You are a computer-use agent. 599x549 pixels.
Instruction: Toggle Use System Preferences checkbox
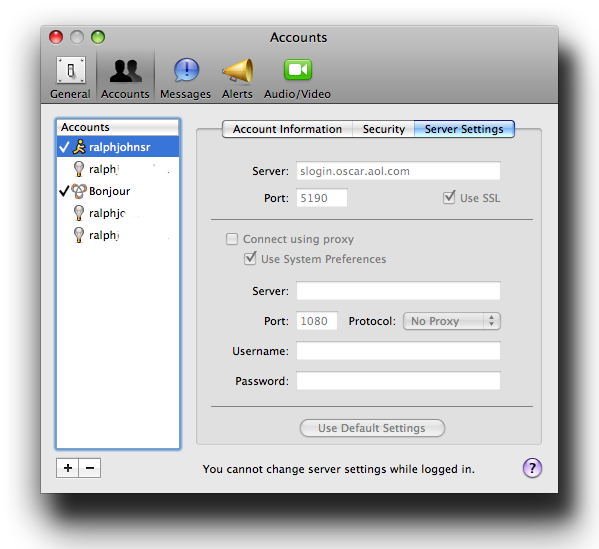click(250, 259)
